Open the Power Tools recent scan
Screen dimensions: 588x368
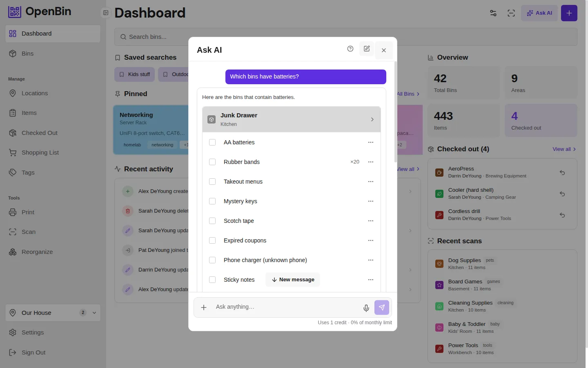click(x=502, y=349)
